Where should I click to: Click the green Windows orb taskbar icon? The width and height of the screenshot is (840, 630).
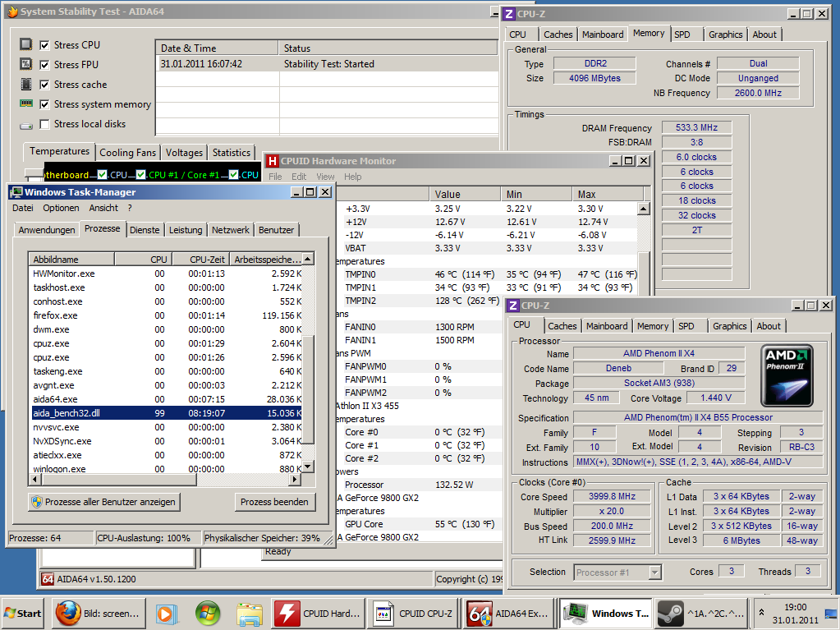click(207, 614)
